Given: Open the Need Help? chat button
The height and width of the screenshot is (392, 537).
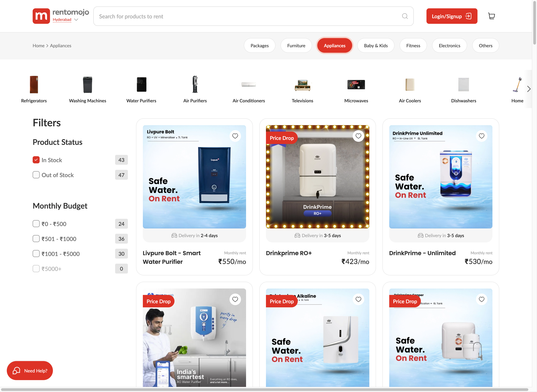Looking at the screenshot, I should pyautogui.click(x=30, y=371).
